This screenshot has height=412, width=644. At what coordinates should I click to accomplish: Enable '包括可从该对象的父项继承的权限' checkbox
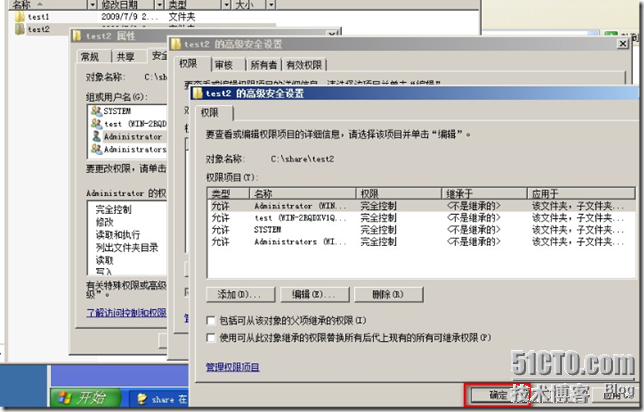click(210, 320)
